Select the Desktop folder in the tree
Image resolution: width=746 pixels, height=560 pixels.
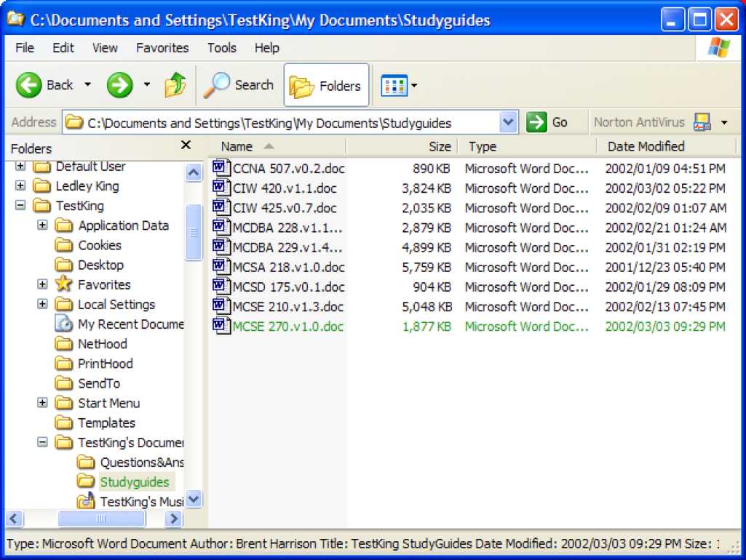coord(100,264)
